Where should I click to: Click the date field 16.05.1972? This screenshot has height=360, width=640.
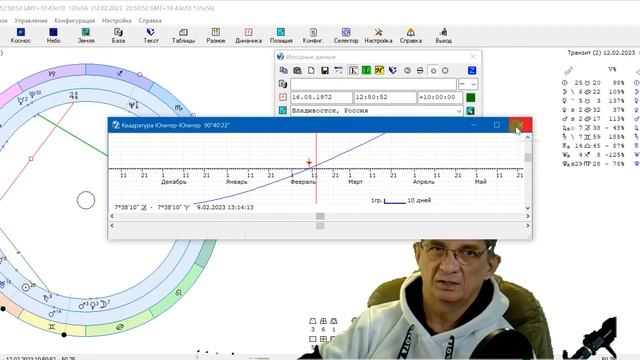point(321,97)
